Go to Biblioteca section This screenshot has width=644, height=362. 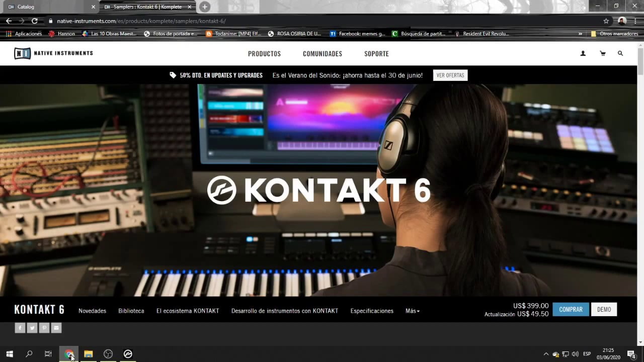click(131, 311)
